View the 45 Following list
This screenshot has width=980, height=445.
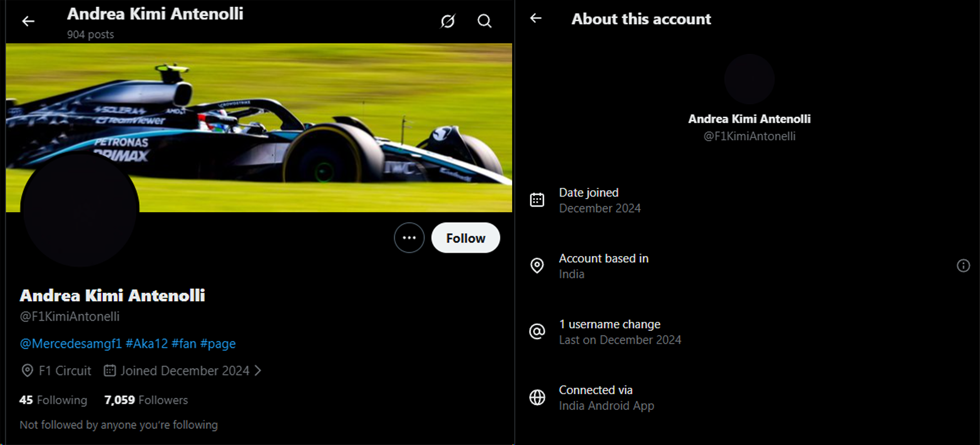(x=53, y=400)
